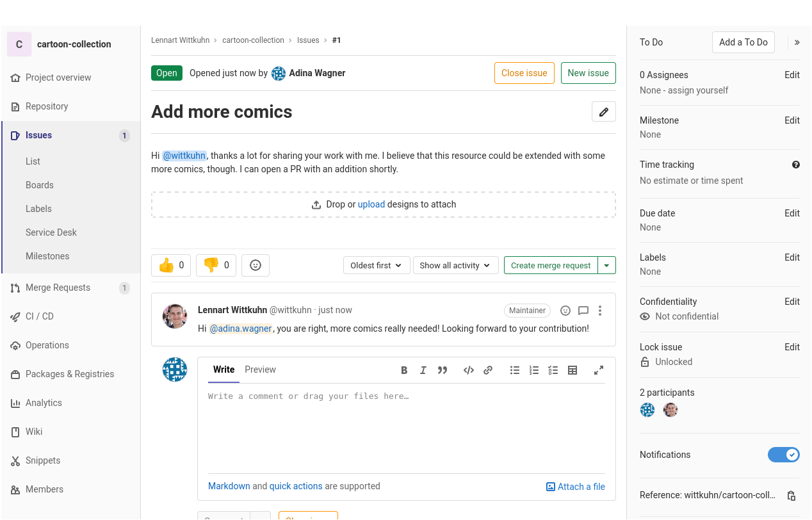The height and width of the screenshot is (520, 812).
Task: Add a thumbs down reaction
Action: (216, 265)
